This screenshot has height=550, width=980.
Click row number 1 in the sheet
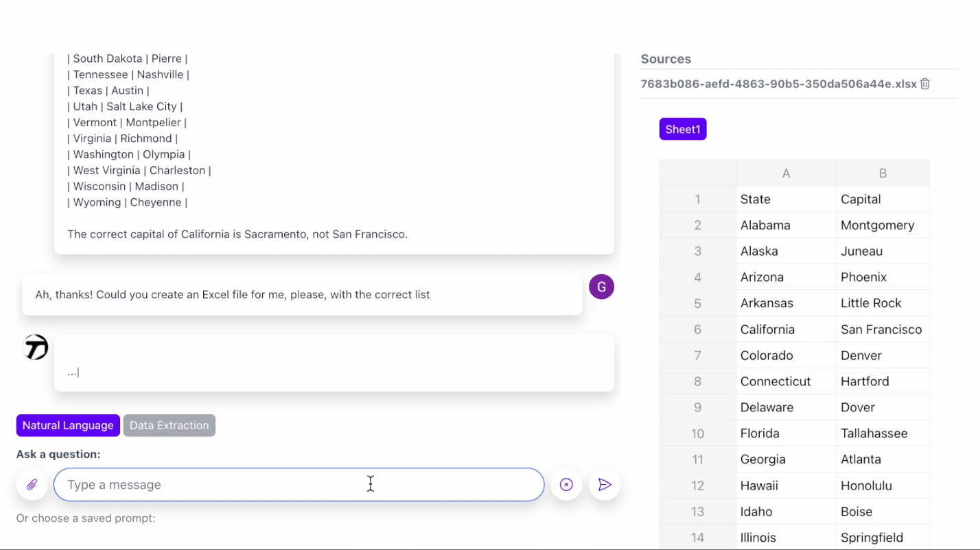pyautogui.click(x=697, y=199)
